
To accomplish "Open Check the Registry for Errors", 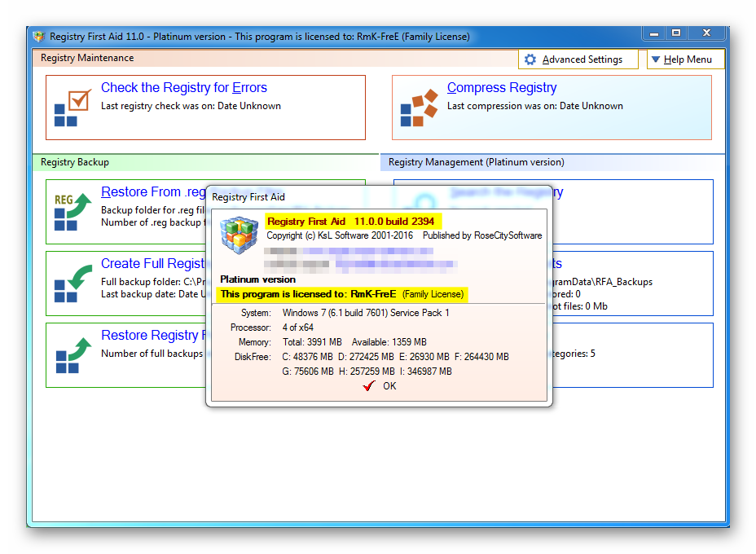I will (x=183, y=88).
